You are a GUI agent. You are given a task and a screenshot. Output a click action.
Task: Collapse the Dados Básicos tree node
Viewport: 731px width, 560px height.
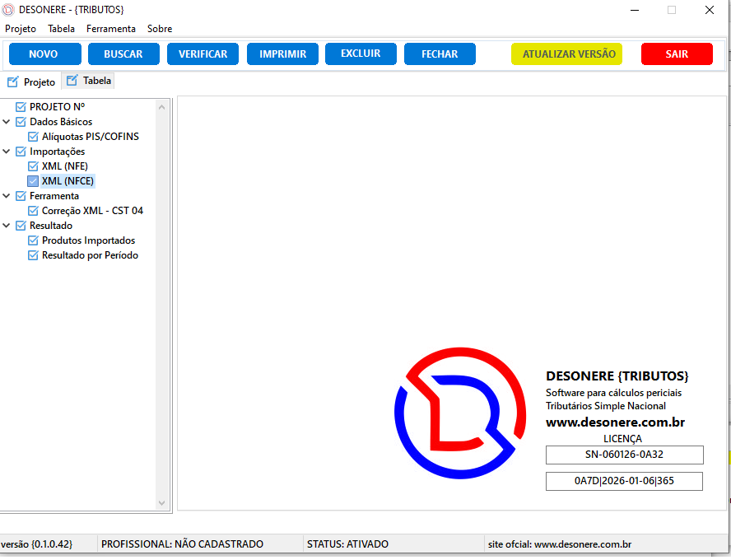coord(7,122)
